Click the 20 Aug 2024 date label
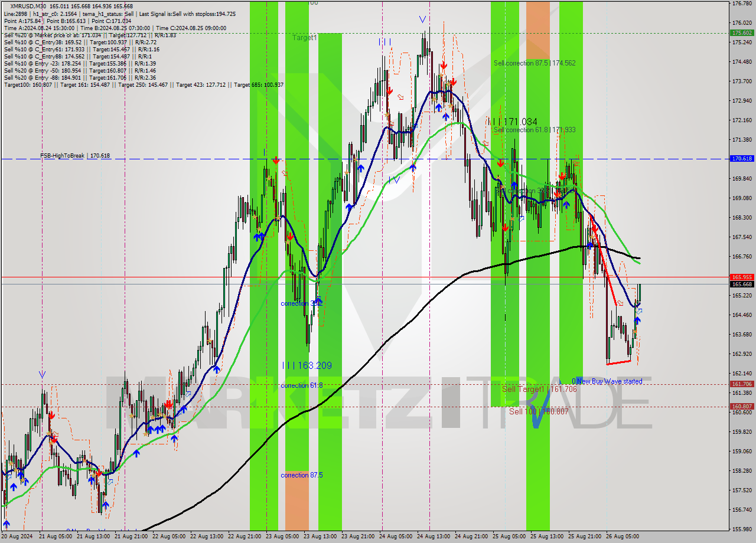This screenshot has width=756, height=543. [x=18, y=537]
